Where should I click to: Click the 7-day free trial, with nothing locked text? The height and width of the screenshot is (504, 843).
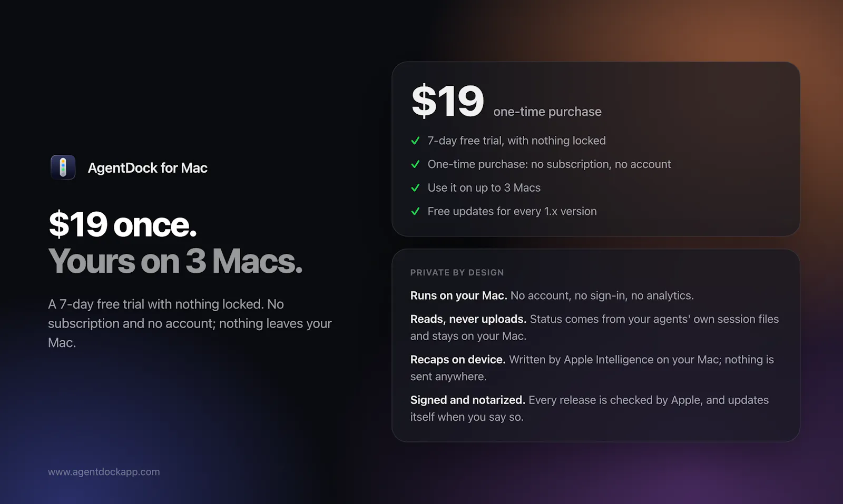(x=517, y=141)
